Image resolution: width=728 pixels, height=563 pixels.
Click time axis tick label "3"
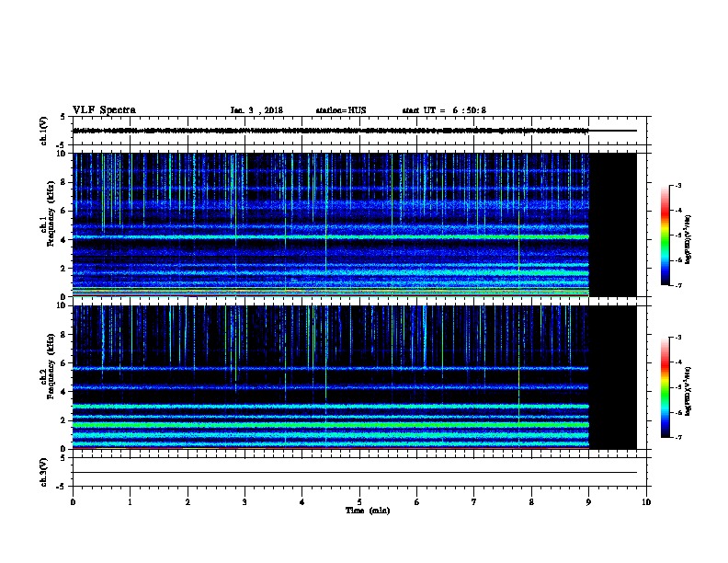tap(245, 501)
